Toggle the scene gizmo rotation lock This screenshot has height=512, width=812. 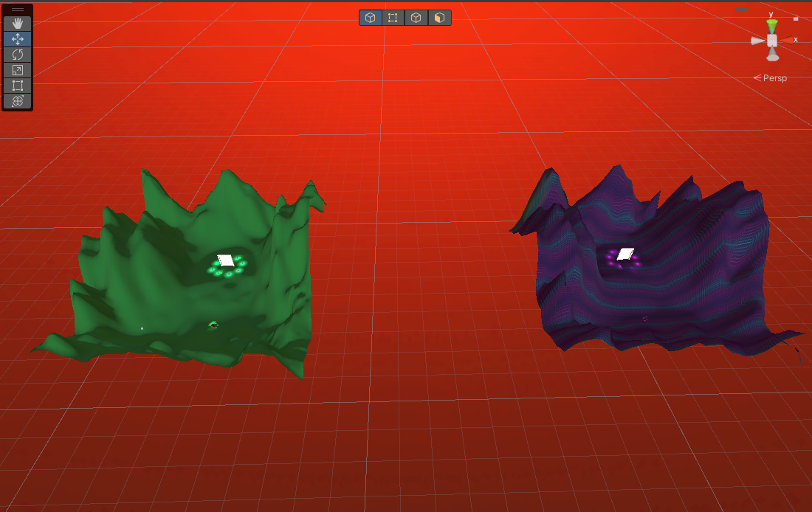796,18
